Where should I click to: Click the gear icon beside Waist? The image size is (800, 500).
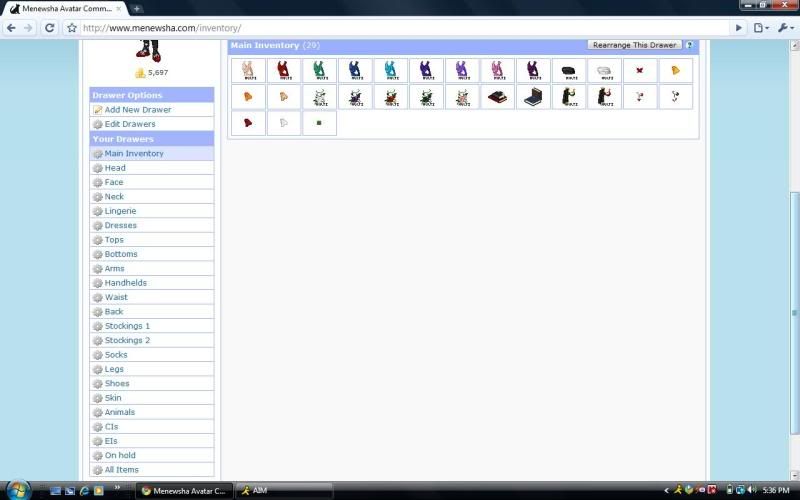tap(97, 297)
